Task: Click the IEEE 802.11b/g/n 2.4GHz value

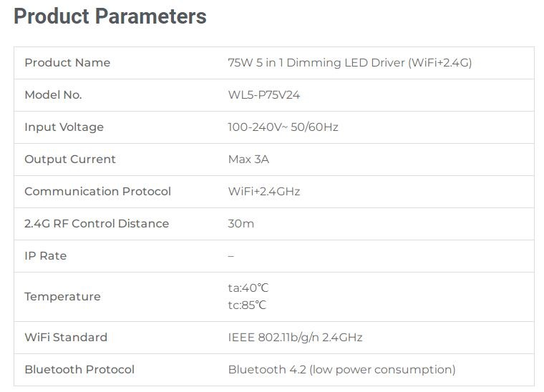Action: [x=295, y=338]
